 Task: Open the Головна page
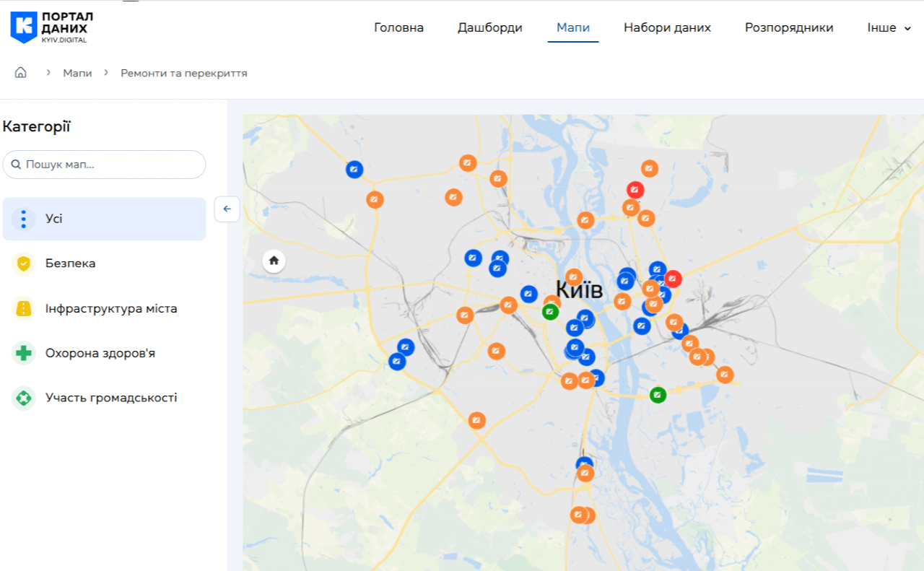click(x=398, y=27)
